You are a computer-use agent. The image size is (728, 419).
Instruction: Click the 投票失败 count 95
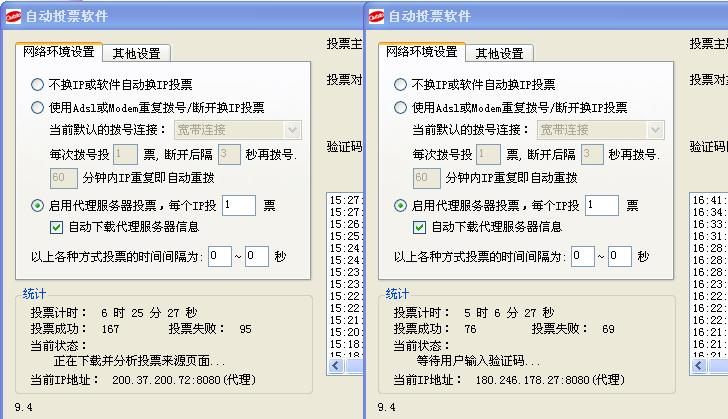[246, 329]
